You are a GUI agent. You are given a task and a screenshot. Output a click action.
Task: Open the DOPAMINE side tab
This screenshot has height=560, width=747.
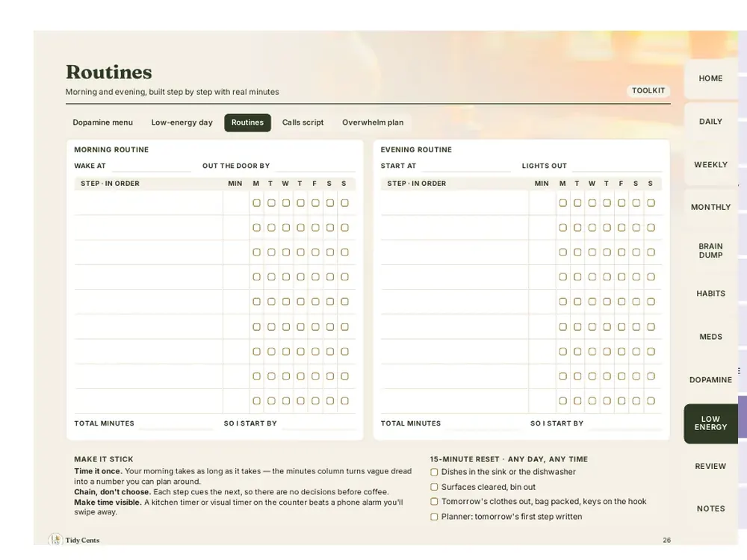[x=711, y=380]
